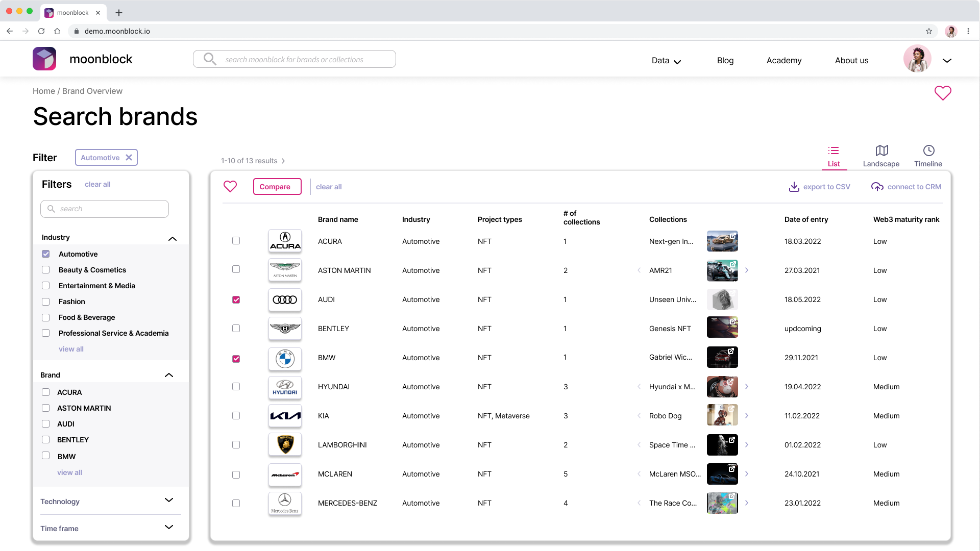Screen dimensions: 980x551
Task: Show next MCLAREN collection with right arrow
Action: 747,474
